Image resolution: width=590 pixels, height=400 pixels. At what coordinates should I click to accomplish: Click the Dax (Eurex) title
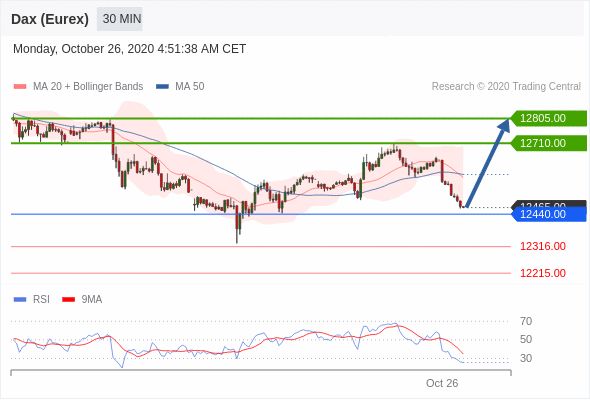[x=50, y=19]
